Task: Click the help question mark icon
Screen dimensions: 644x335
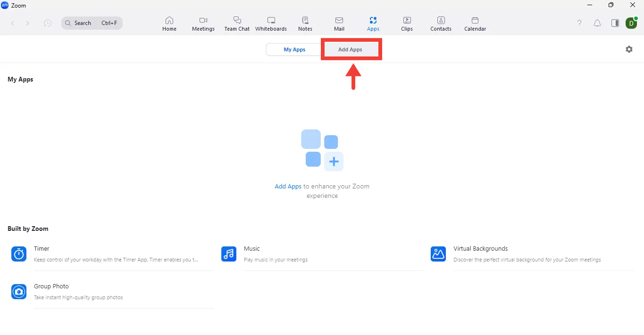Action: pos(579,23)
